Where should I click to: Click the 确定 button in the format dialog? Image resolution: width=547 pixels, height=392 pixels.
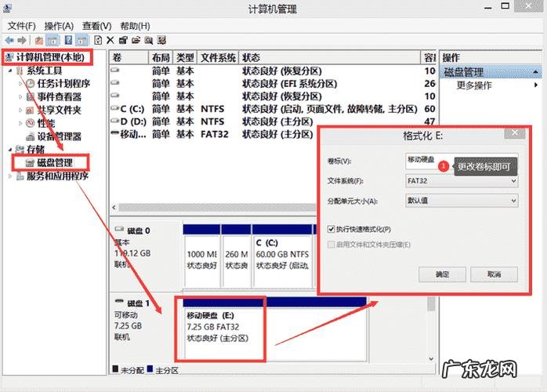[x=442, y=274]
